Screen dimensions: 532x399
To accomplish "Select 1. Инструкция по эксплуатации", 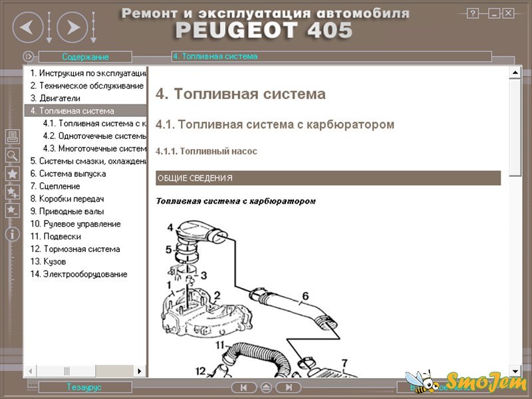I will [x=88, y=73].
